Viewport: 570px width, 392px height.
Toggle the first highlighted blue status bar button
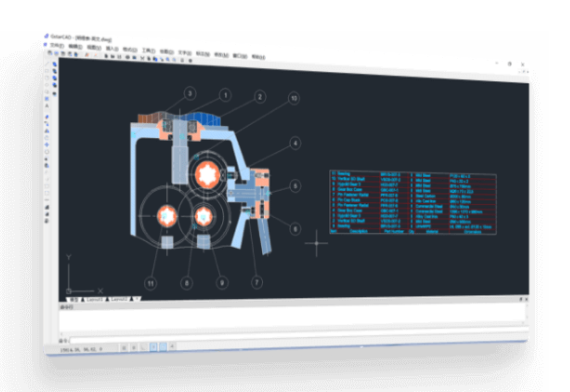(153, 347)
